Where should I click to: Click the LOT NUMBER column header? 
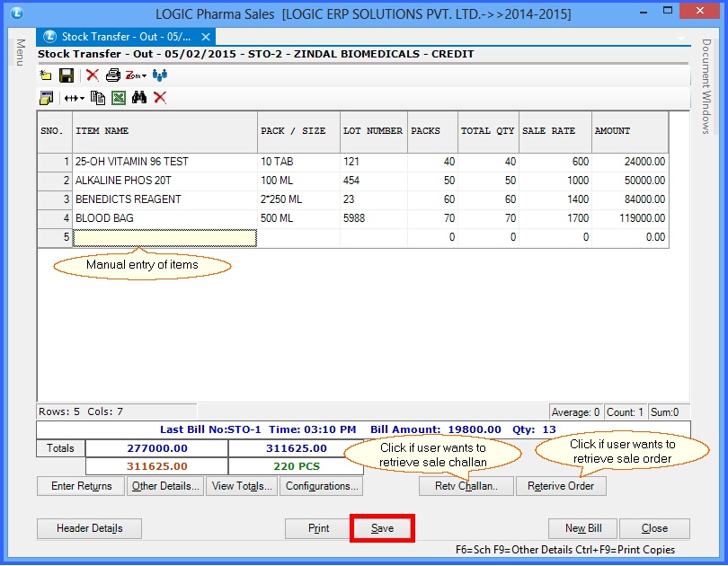pyautogui.click(x=373, y=132)
